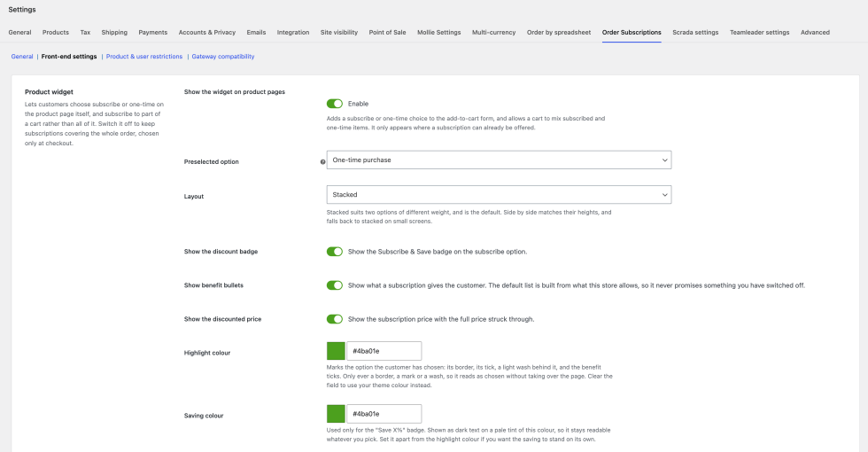
Task: Click the Show benefit bullets label
Action: click(x=213, y=285)
